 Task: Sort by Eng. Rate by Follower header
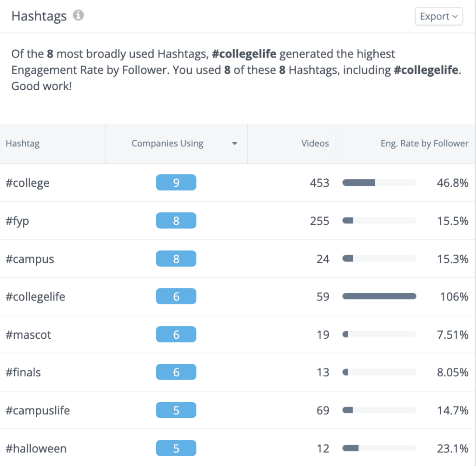tap(424, 144)
